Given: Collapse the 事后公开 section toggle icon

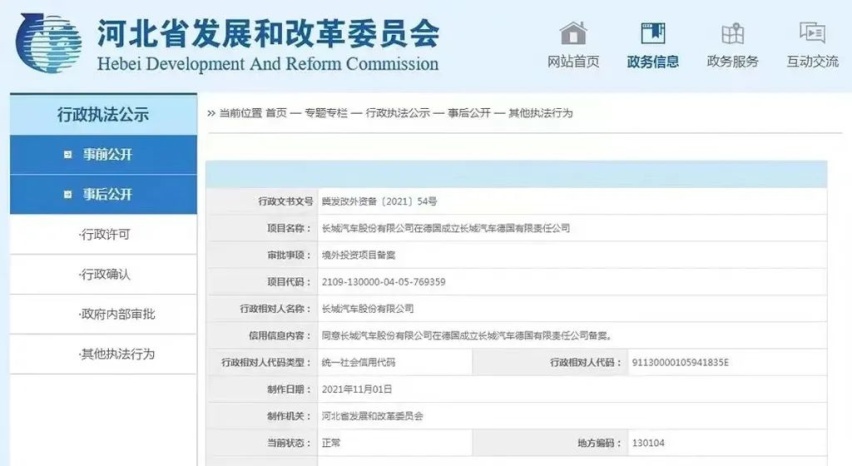Looking at the screenshot, I should (68, 194).
